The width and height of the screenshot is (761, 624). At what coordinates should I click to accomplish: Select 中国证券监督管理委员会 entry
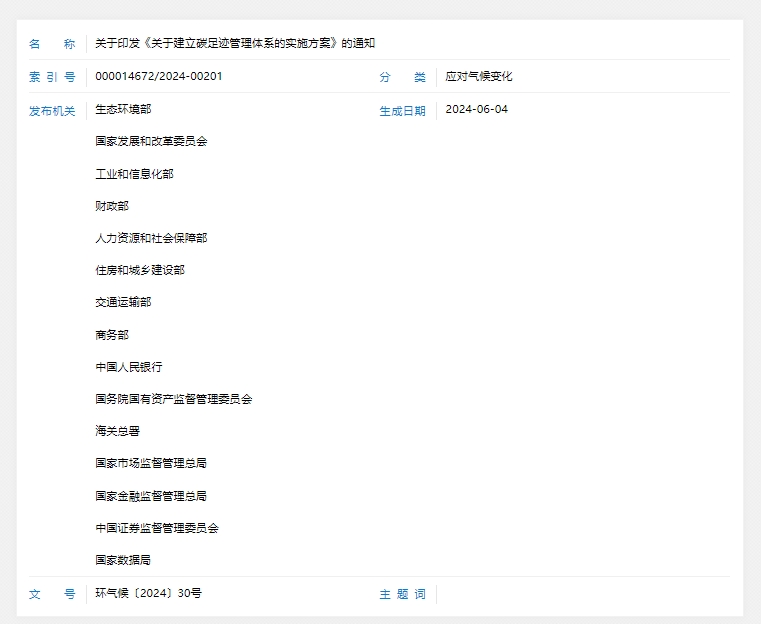point(157,528)
